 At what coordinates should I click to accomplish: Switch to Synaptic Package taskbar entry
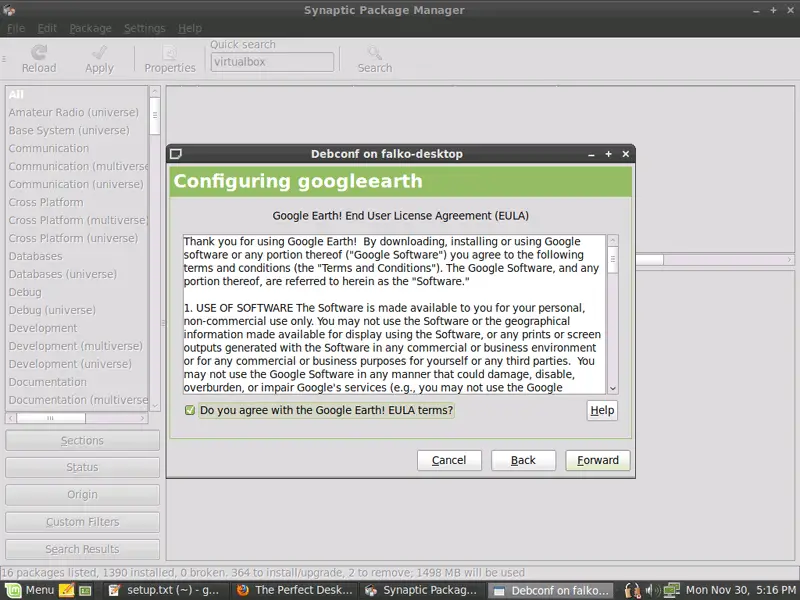click(x=423, y=590)
